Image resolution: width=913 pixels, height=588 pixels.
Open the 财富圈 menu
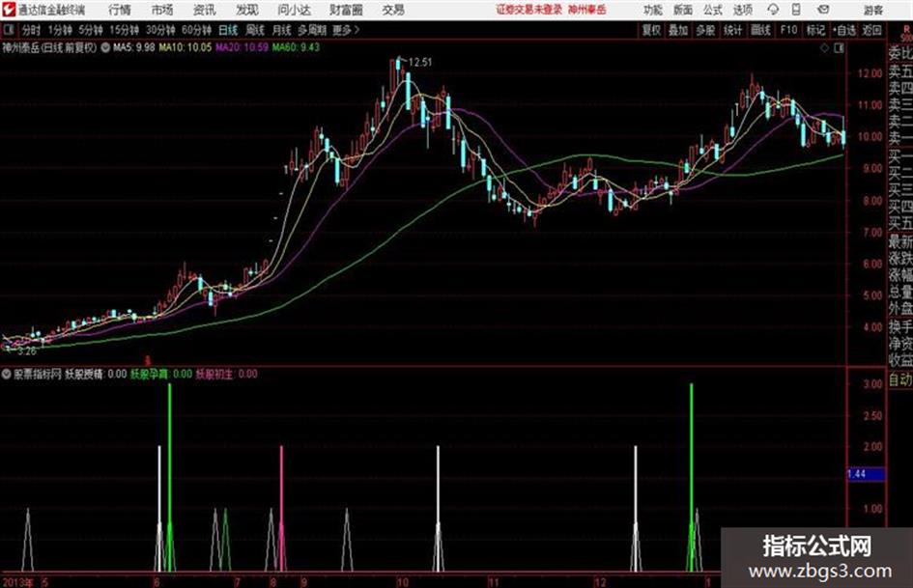click(x=346, y=10)
